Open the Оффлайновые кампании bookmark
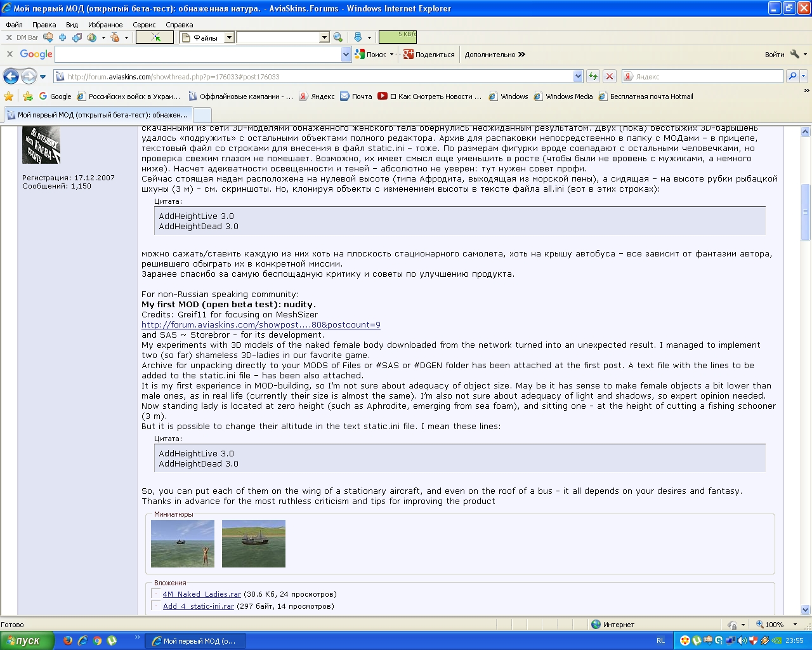This screenshot has width=812, height=650. click(x=240, y=96)
